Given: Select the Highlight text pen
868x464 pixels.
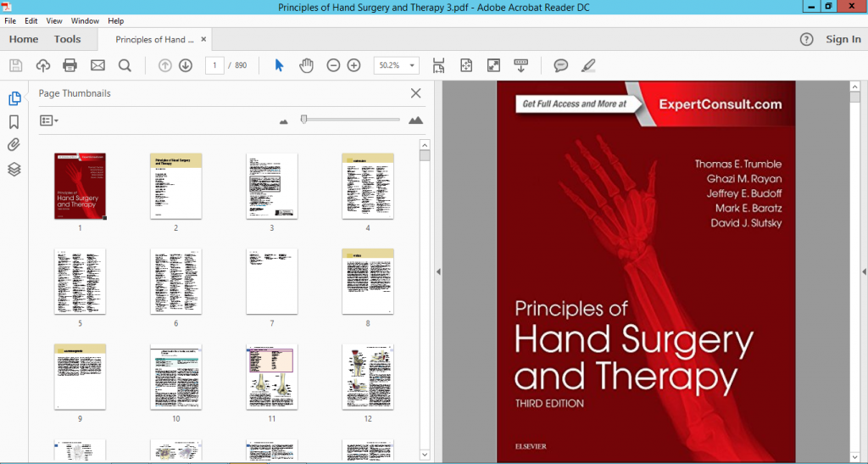Looking at the screenshot, I should pos(588,65).
